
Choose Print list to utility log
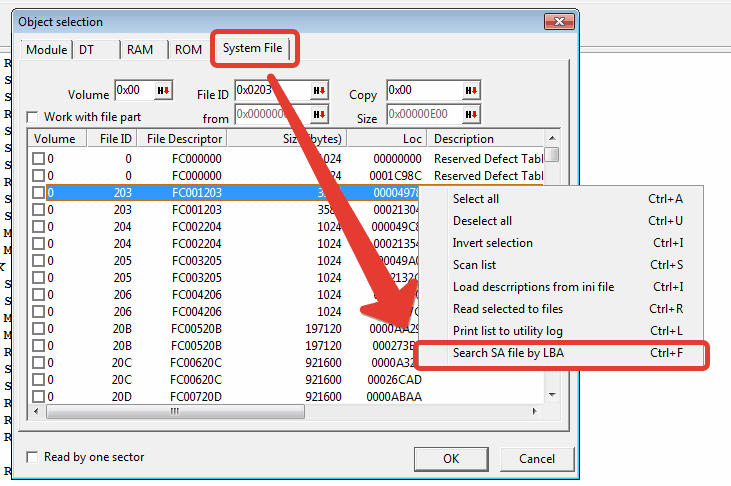coord(561,331)
